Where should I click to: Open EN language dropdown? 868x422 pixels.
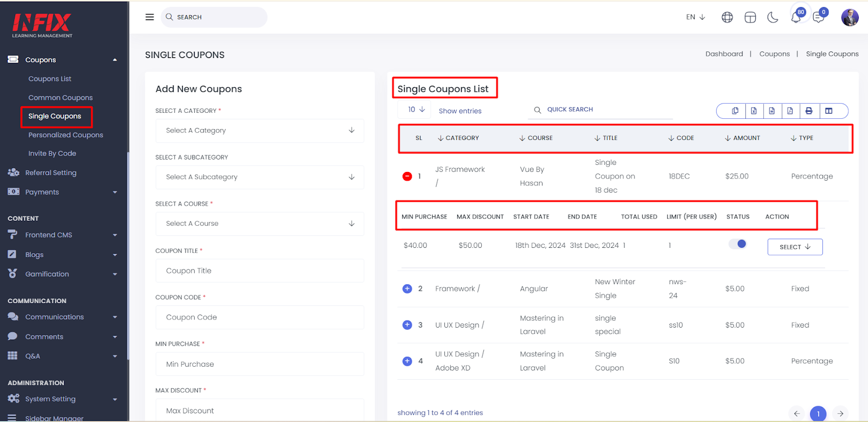tap(695, 17)
